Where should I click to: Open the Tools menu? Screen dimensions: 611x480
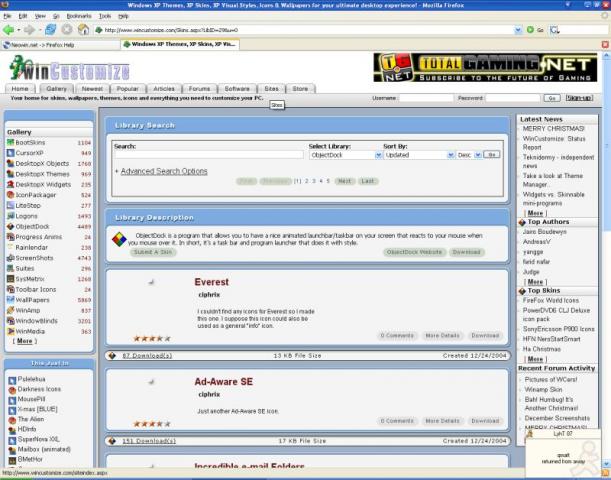pos(105,16)
